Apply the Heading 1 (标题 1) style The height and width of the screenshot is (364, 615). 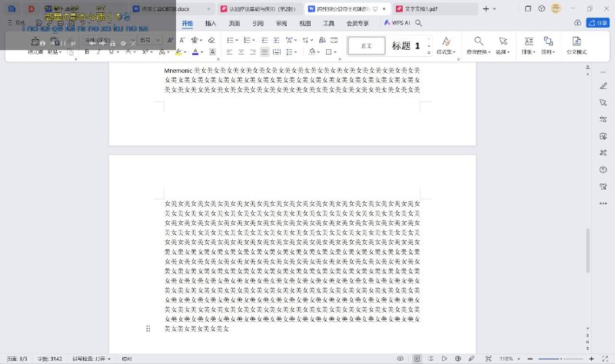tap(406, 46)
